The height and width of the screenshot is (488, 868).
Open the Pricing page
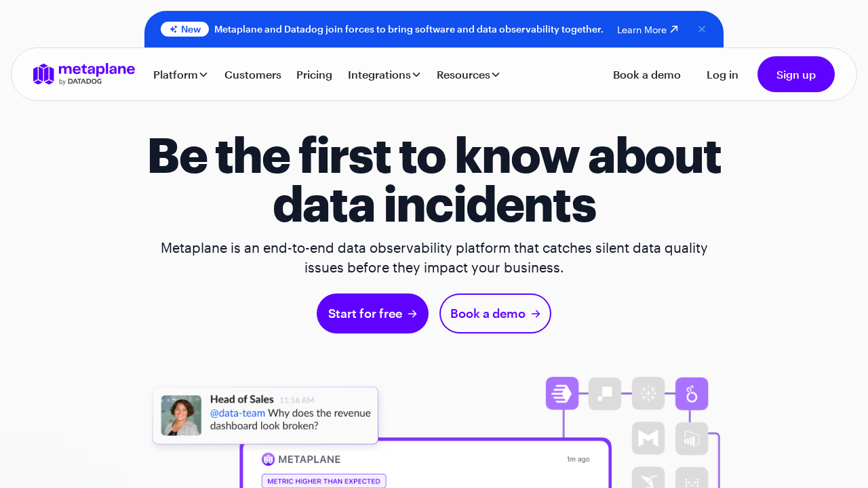point(314,75)
